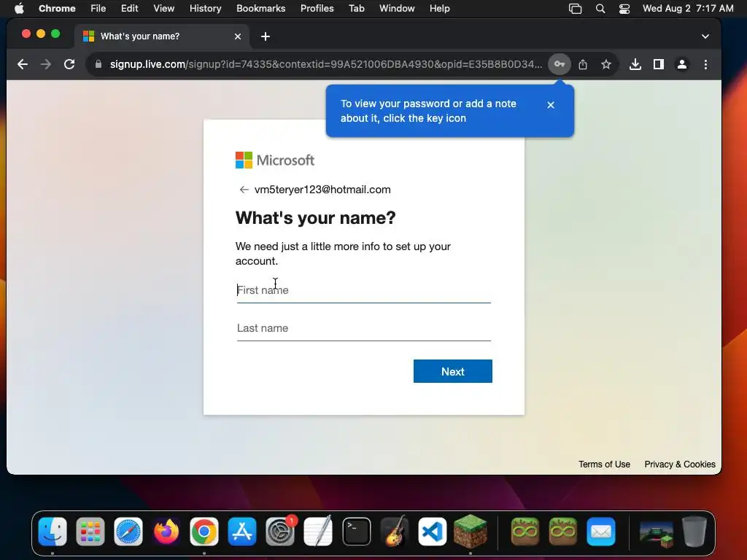Screen dimensions: 747x560
Task: Click the password key icon in address bar
Action: point(560,64)
